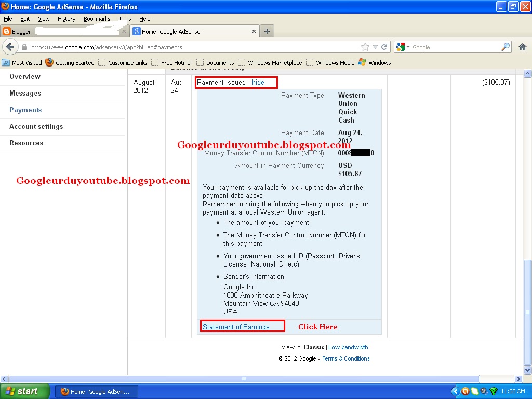Click the vertical scrollbar up arrow
Image resolution: width=532 pixels, height=399 pixels.
528,74
